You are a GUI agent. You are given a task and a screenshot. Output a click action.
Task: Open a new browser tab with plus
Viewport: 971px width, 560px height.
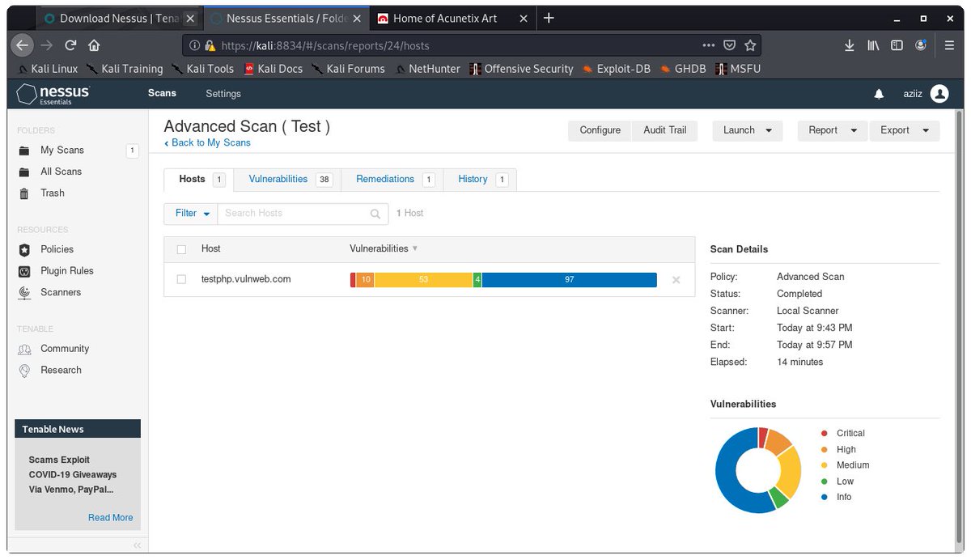(x=549, y=17)
